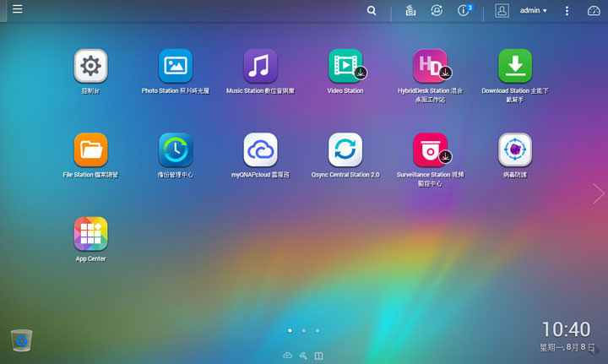Open the notifications info icon
The image size is (608, 364).
pyautogui.click(x=463, y=10)
